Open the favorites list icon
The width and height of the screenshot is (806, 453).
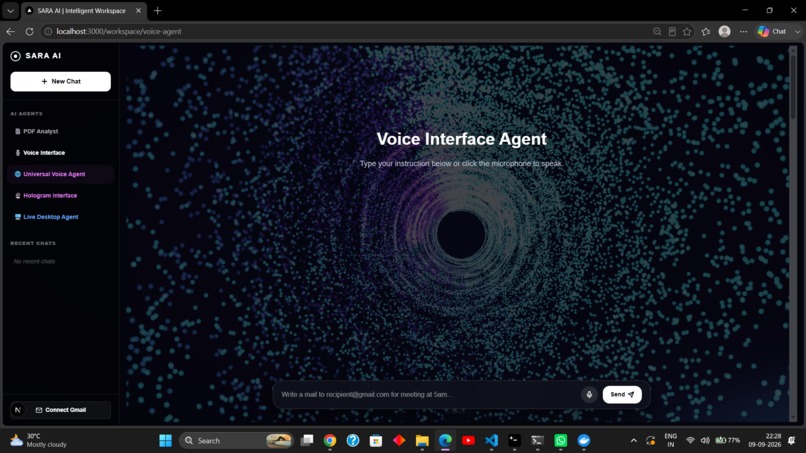tap(706, 31)
